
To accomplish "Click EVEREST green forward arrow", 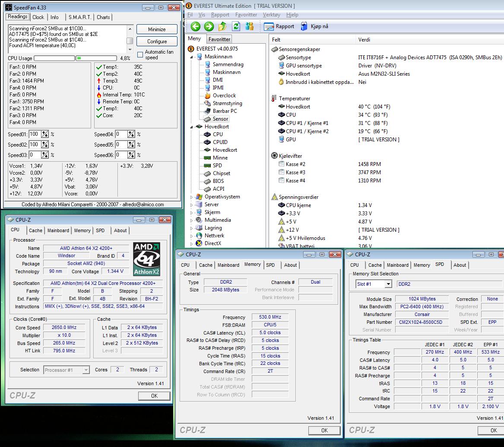I will tap(209, 26).
